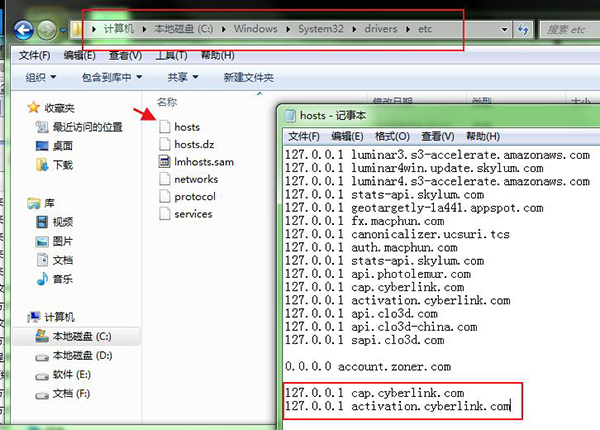
Task: Select the protocol file icon
Action: tap(165, 196)
